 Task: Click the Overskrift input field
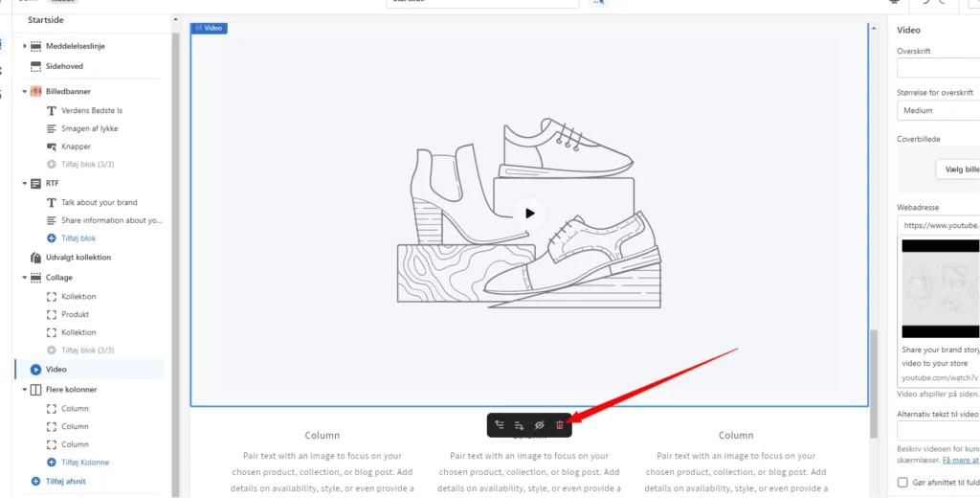pos(938,68)
